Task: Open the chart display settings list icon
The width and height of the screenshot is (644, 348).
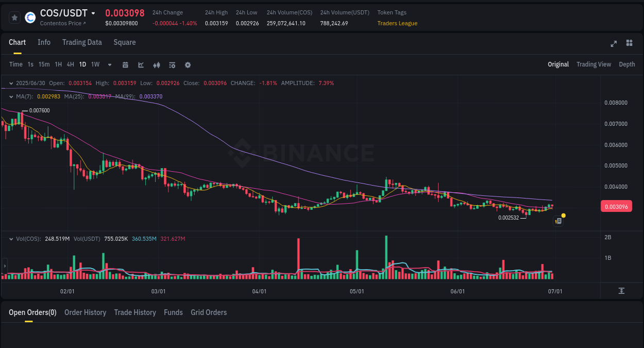Action: click(172, 64)
